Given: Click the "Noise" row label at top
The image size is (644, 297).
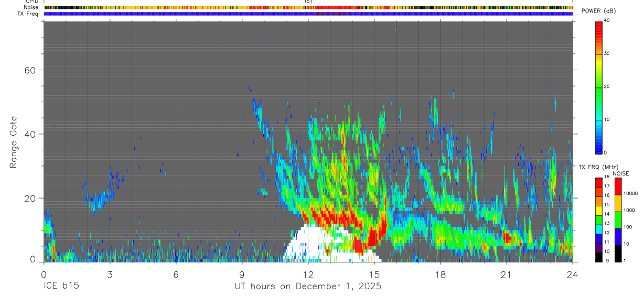Looking at the screenshot, I should 31,7.
